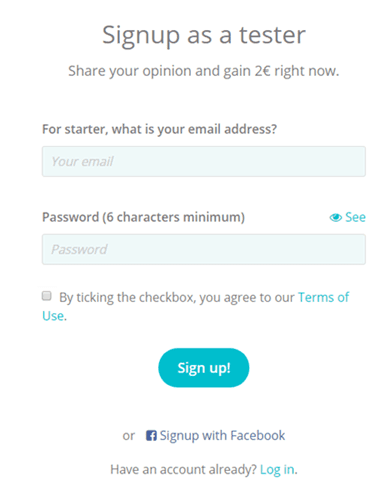Follow the Log in link
This screenshot has height=493, width=392.
[277, 470]
